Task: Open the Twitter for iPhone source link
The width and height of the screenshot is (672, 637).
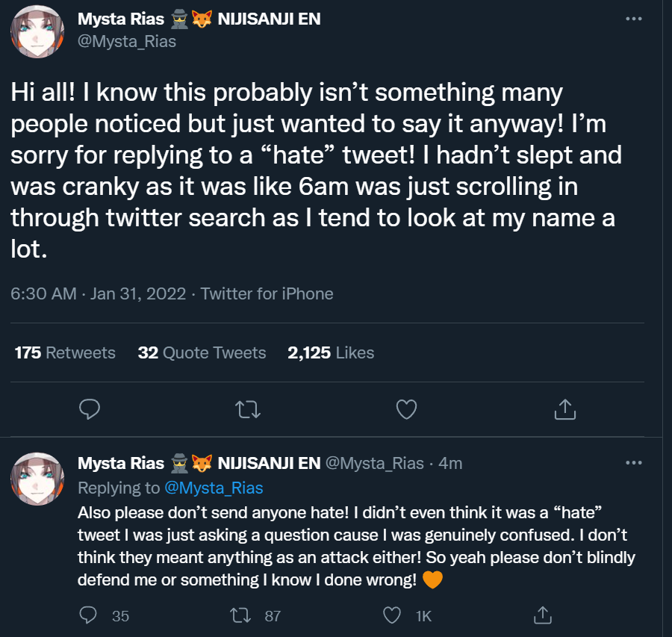Action: tap(267, 294)
